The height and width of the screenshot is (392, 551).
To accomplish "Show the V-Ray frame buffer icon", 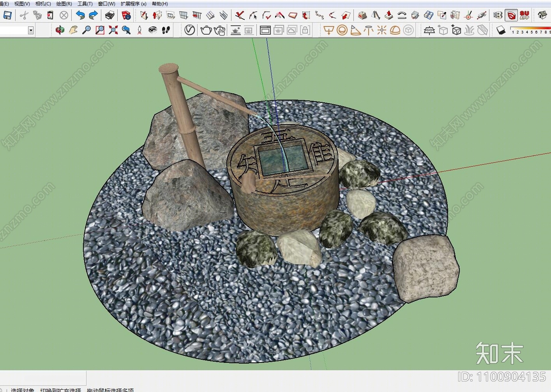I will pyautogui.click(x=265, y=30).
